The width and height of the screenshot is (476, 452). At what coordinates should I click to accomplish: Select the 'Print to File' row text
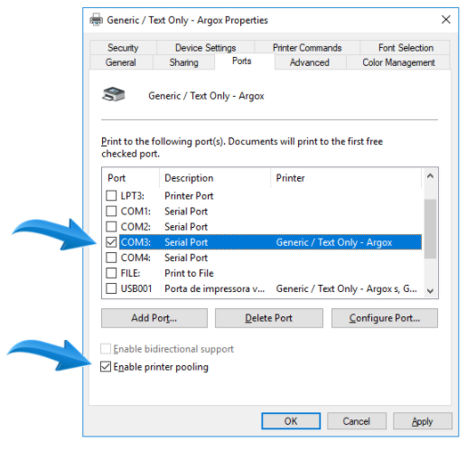click(189, 273)
